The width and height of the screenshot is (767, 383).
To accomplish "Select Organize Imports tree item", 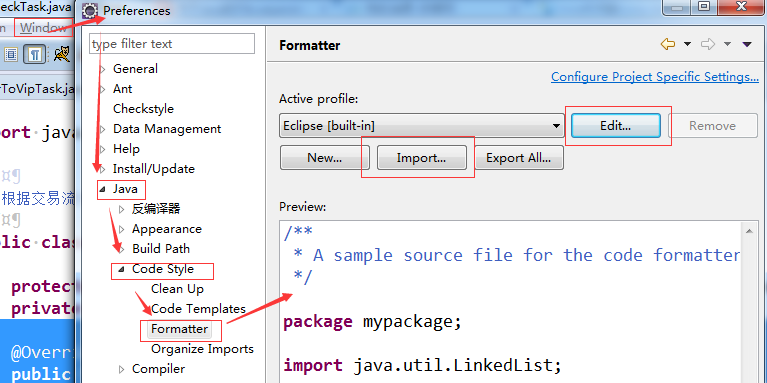I will coord(202,349).
